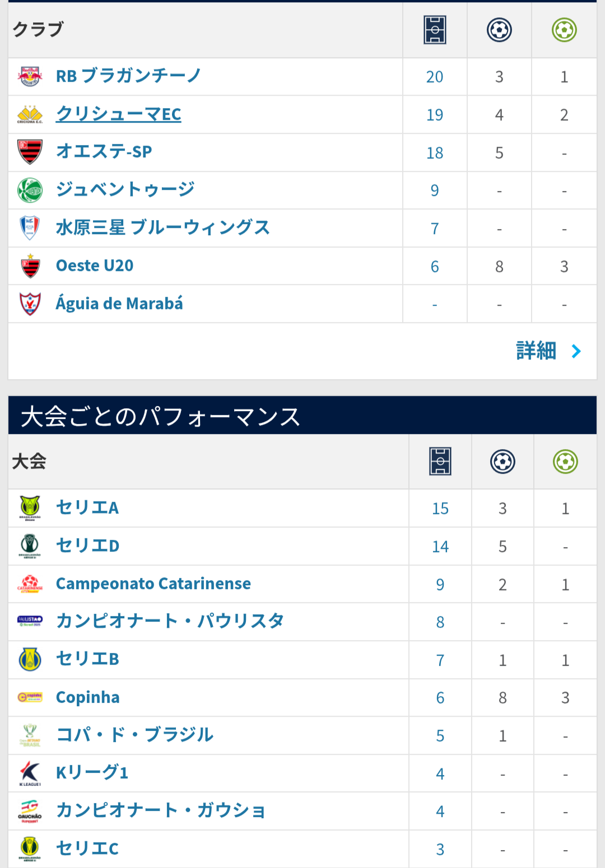Open the オエステ-SP club link
605x868 pixels.
104,152
